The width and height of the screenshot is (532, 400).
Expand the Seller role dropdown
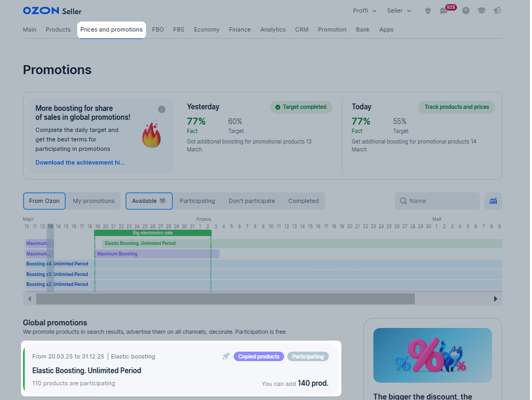399,11
